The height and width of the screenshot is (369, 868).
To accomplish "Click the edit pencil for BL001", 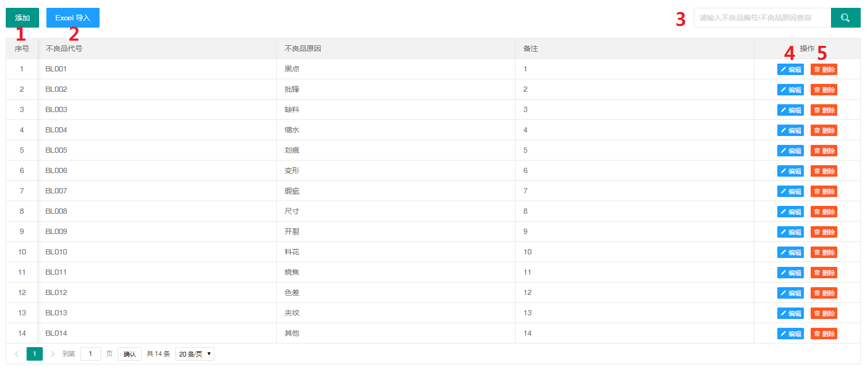I will pyautogui.click(x=784, y=69).
